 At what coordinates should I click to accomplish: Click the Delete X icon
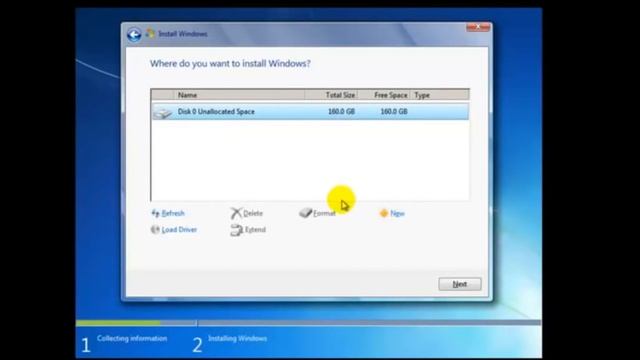click(236, 213)
